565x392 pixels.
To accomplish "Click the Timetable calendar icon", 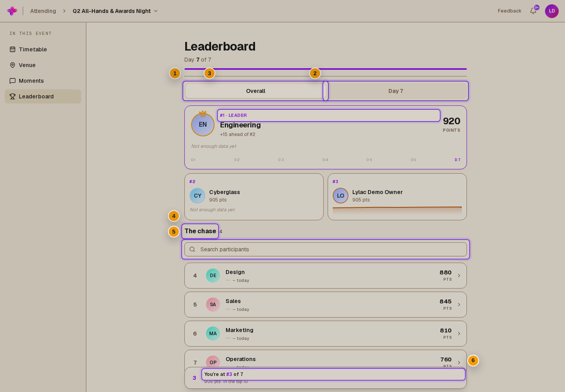I will 13,49.
